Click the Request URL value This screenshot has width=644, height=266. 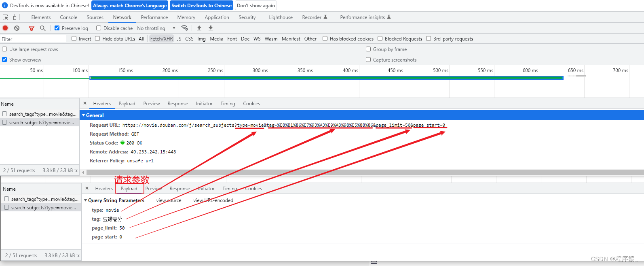284,125
